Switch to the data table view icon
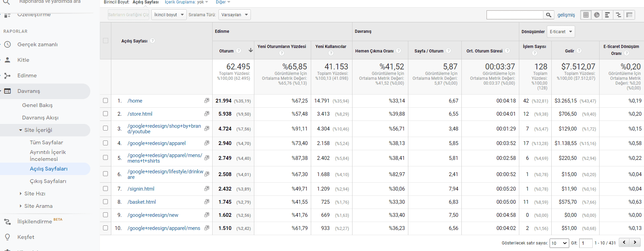The image size is (644, 251). coord(586,15)
